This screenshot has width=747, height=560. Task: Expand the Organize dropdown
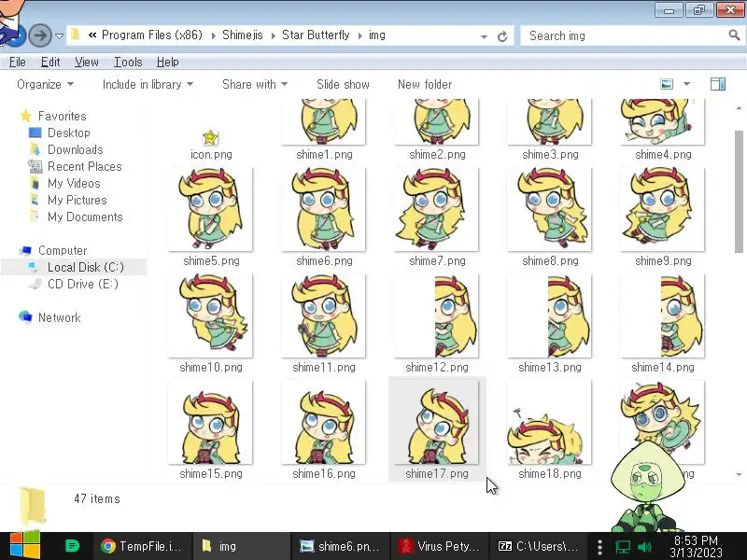coord(45,84)
